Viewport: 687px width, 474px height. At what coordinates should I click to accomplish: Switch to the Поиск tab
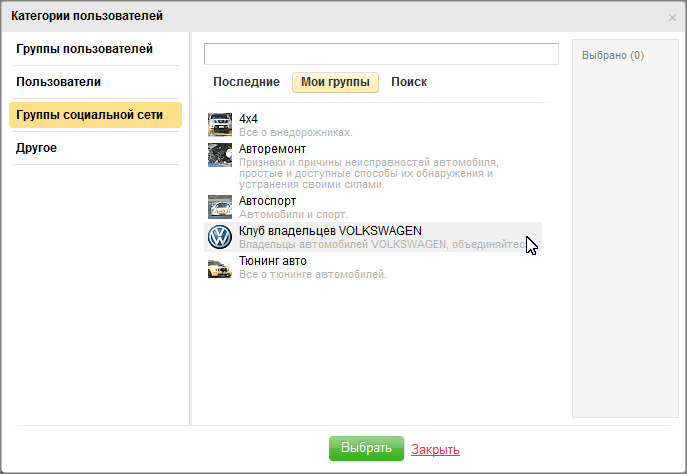click(409, 82)
